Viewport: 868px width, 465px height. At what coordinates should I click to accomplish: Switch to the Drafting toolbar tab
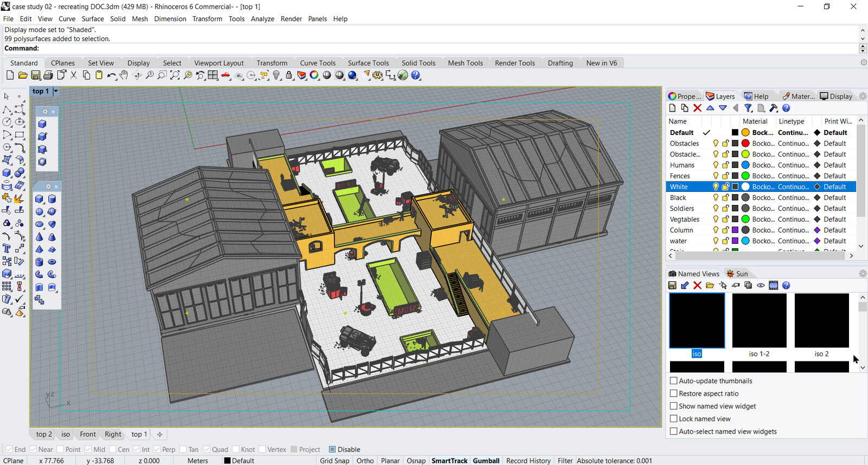(560, 63)
